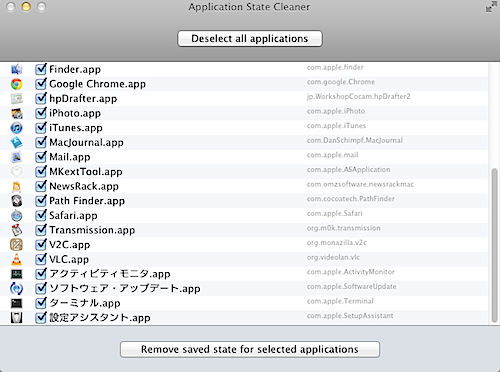Uncheck the Finder.app checkbox
500x372 pixels.
(x=41, y=69)
